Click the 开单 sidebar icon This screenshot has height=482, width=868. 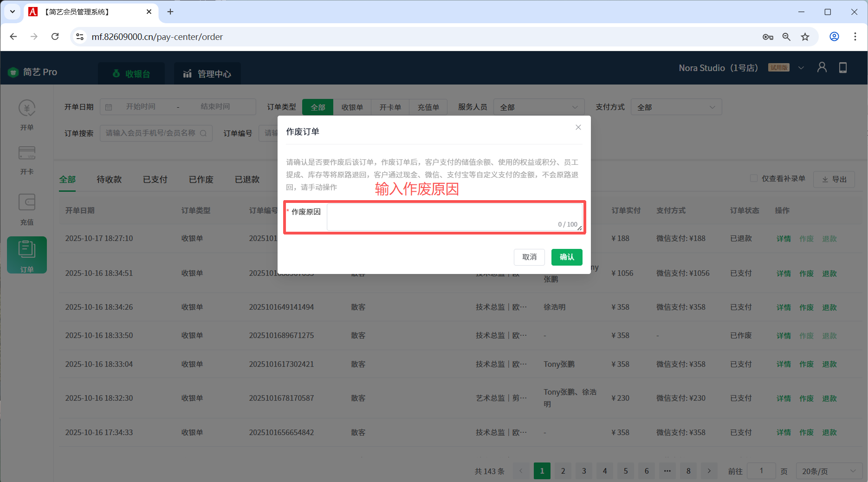27,109
